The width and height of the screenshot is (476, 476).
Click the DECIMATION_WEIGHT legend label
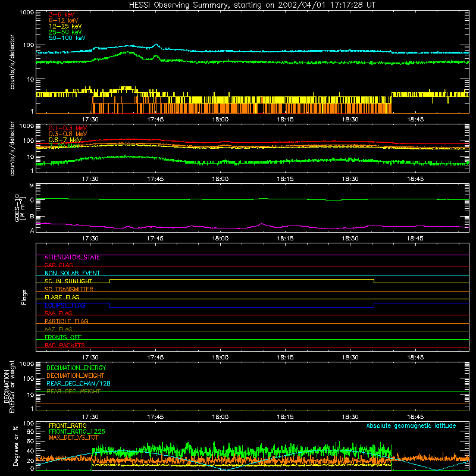[76, 376]
